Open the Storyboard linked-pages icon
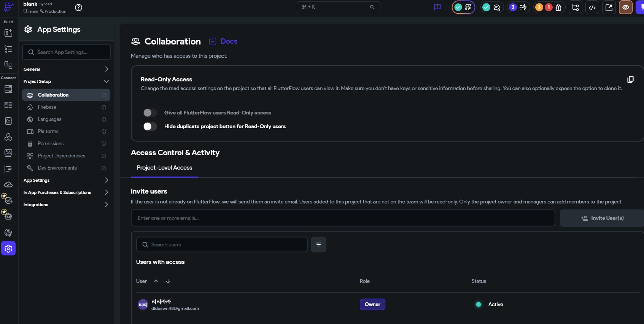The image size is (644, 324). 8,65
